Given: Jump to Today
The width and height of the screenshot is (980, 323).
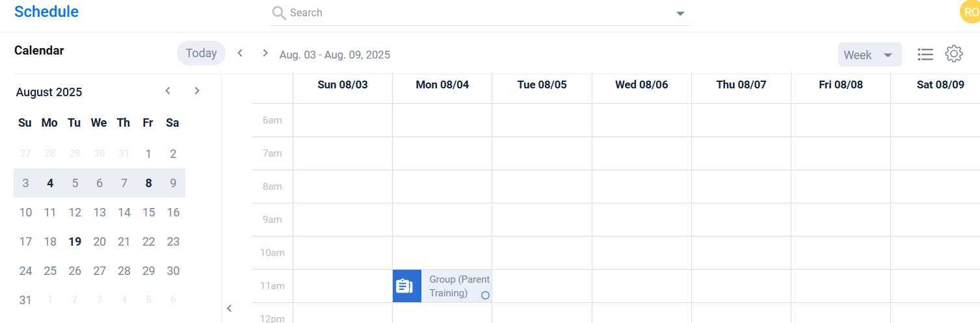Looking at the screenshot, I should (x=201, y=53).
